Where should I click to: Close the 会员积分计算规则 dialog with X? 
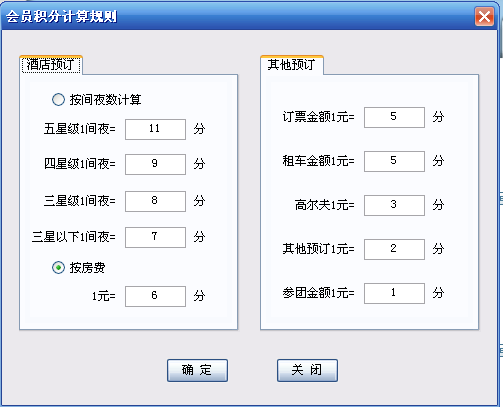[x=484, y=16]
